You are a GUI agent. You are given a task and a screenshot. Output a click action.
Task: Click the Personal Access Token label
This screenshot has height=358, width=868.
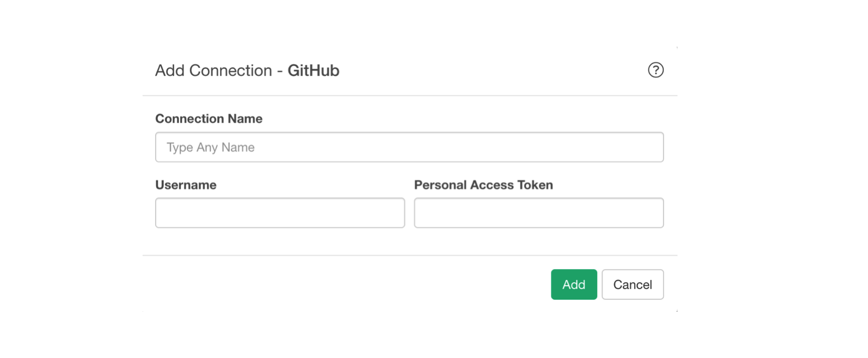pos(483,185)
